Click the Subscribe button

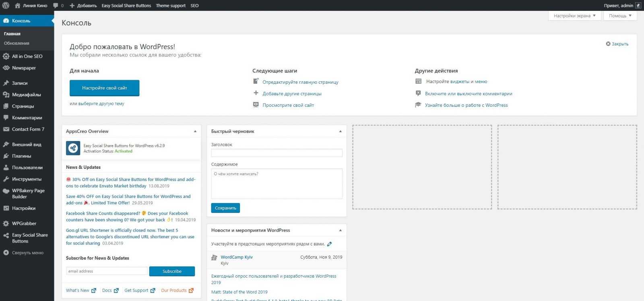172,272
